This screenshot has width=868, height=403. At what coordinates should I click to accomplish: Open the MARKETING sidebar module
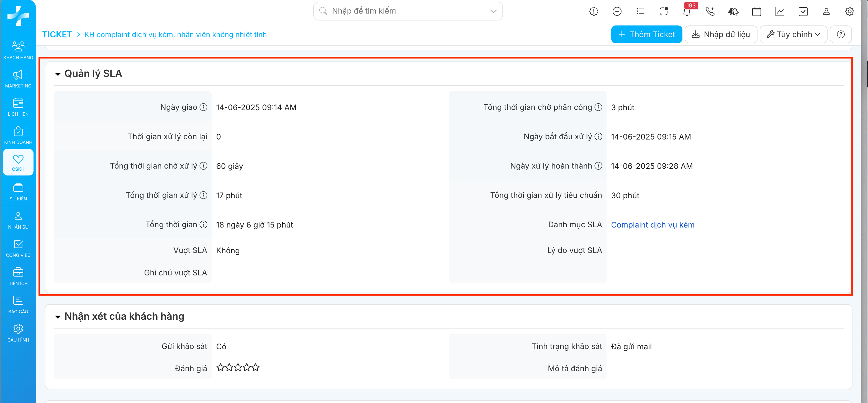(x=18, y=79)
